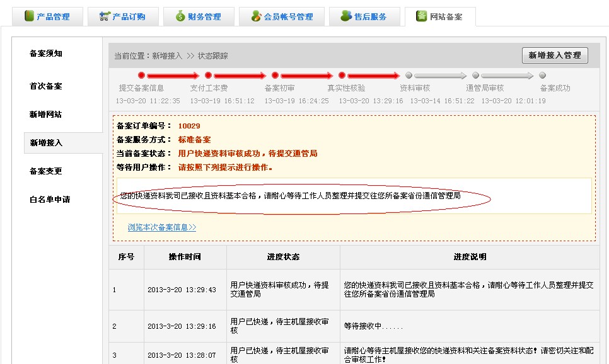The width and height of the screenshot is (609, 364).
Task: Click the timeline time 13-03-14 16:51:22
Action: [443, 101]
